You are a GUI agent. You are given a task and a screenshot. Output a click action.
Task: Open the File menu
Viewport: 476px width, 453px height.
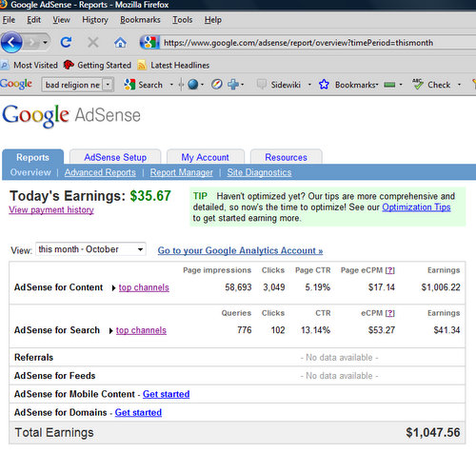pos(9,20)
